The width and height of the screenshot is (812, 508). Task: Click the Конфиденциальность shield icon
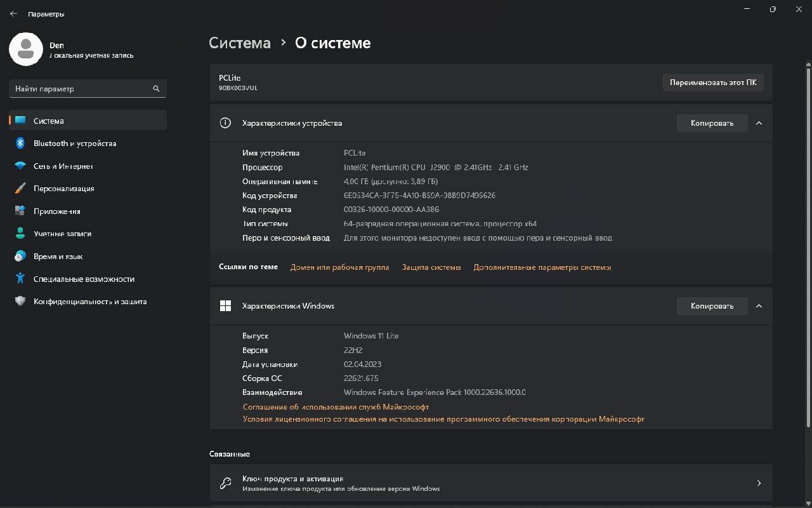(x=20, y=302)
